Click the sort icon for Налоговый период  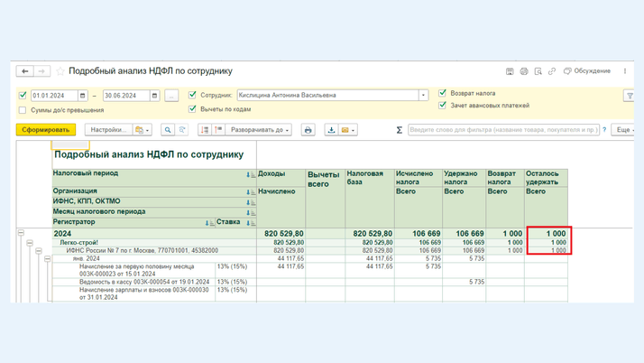[251, 174]
